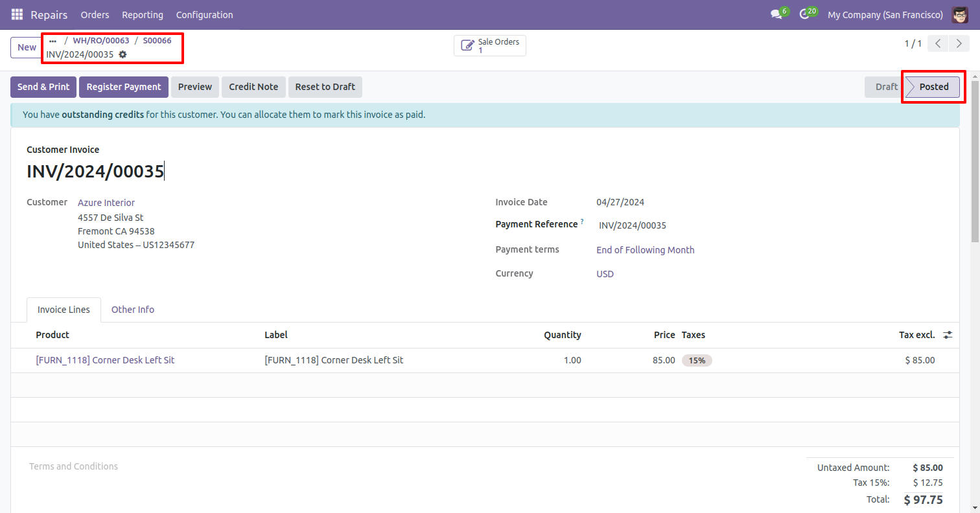
Task: Click the Repairs app title
Action: click(x=49, y=14)
